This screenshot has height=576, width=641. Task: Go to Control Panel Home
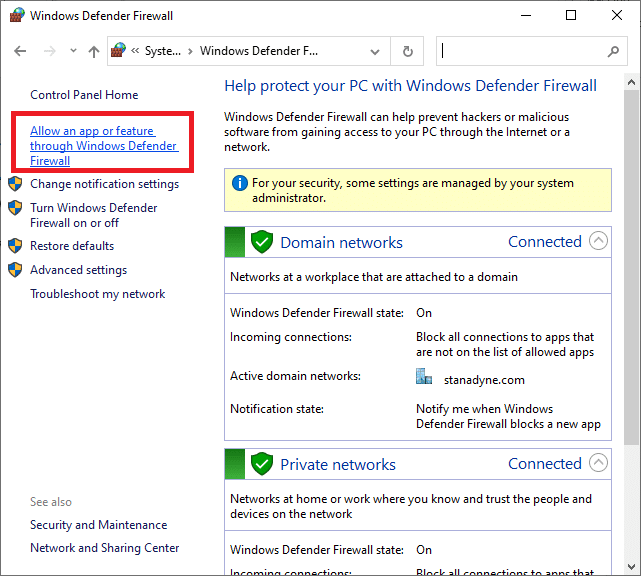click(x=84, y=95)
